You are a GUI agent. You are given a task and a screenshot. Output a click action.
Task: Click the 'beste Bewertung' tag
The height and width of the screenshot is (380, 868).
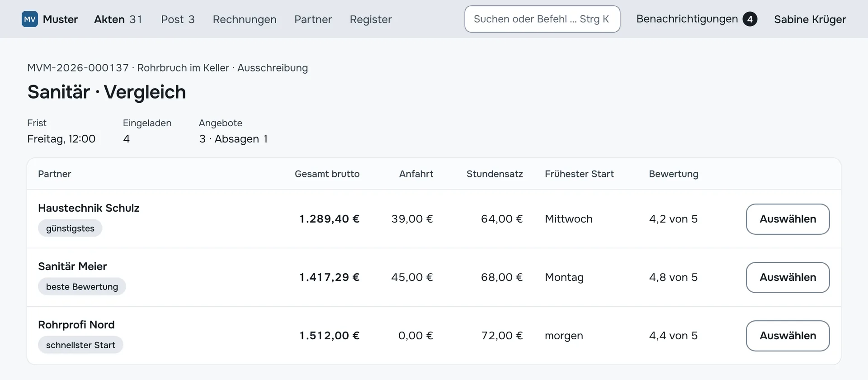82,286
